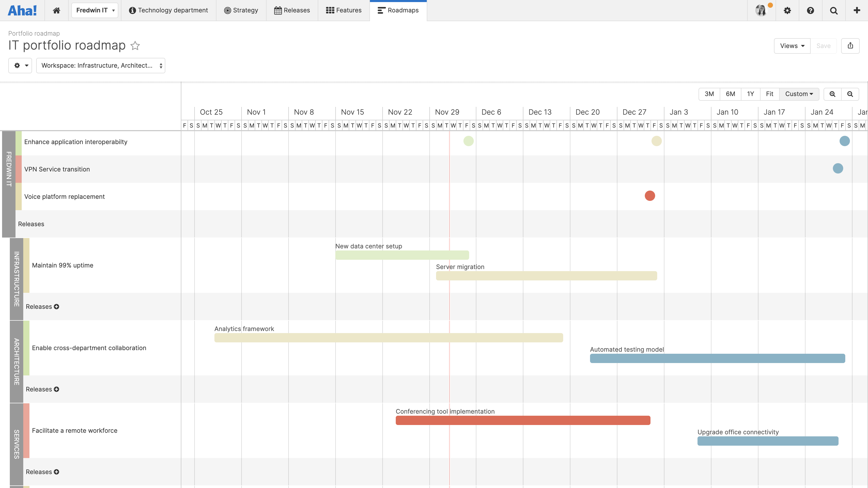The width and height of the screenshot is (868, 488).
Task: Click the Aha! logo
Action: (x=22, y=10)
